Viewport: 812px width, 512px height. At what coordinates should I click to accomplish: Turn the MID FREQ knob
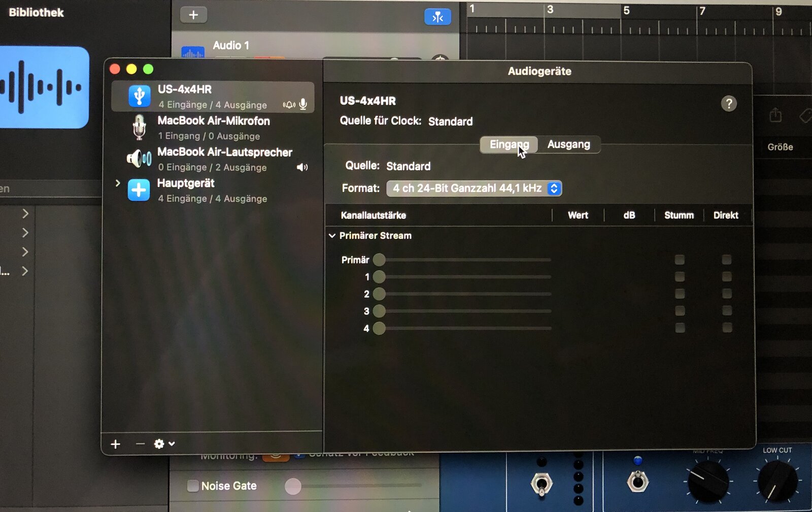click(708, 482)
